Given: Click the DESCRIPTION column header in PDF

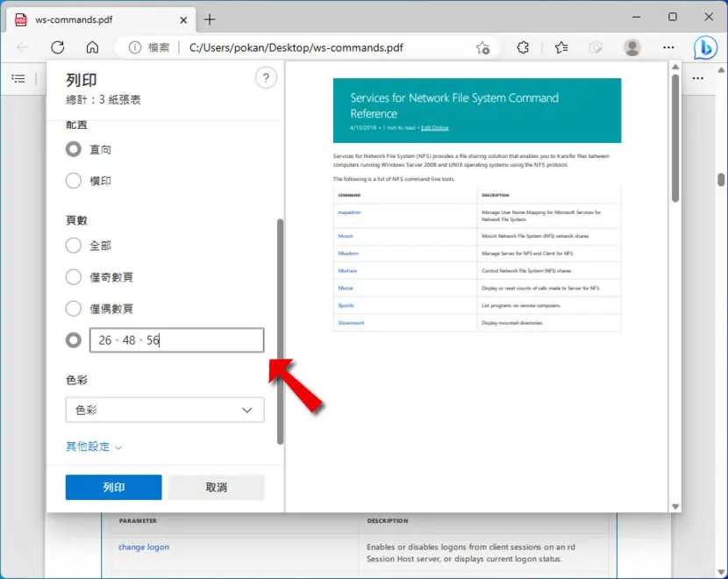Looking at the screenshot, I should coord(388,521).
